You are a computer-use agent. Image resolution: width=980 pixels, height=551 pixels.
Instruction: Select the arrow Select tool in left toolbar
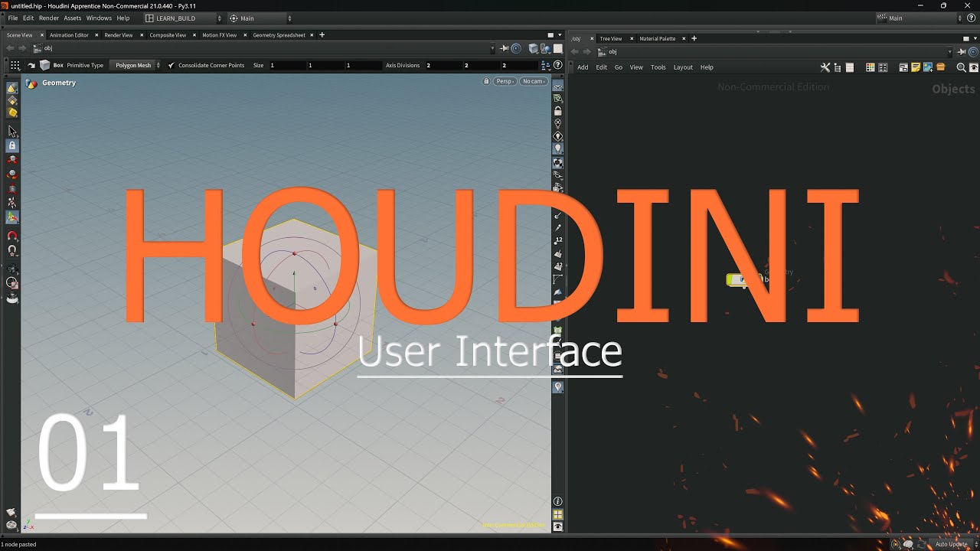pyautogui.click(x=11, y=132)
